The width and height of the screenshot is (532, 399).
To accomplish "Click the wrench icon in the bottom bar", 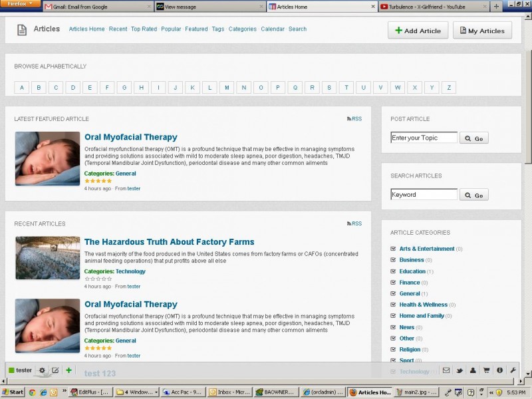I will pos(513,370).
